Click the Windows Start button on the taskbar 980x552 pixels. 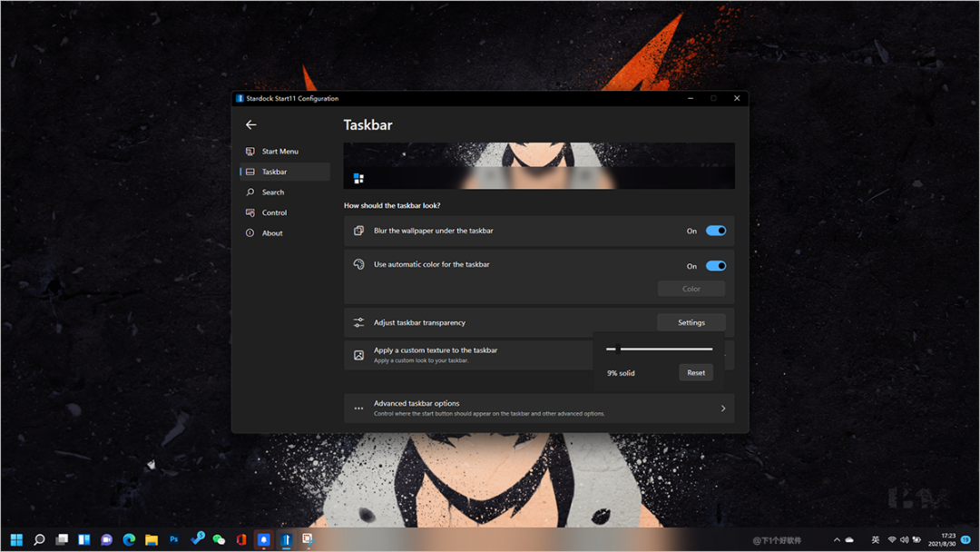pyautogui.click(x=16, y=539)
